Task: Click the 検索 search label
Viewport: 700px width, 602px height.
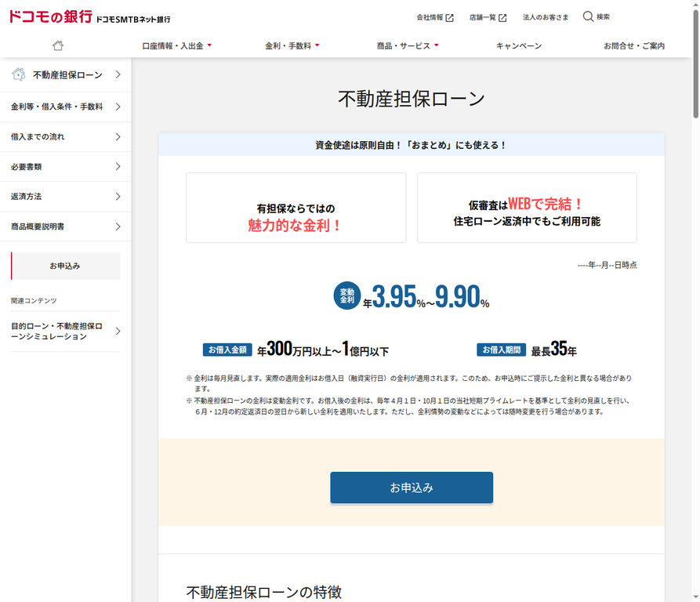Action: 603,17
